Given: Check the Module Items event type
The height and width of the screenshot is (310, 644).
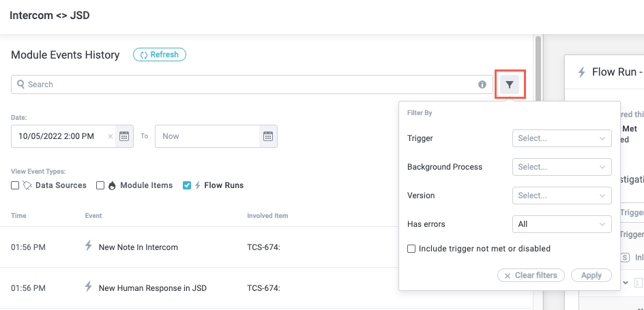Looking at the screenshot, I should pyautogui.click(x=100, y=185).
